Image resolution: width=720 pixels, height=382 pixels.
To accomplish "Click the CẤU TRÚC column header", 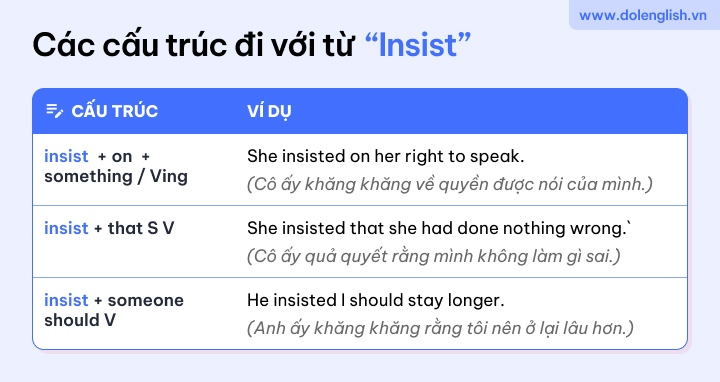I will point(114,111).
